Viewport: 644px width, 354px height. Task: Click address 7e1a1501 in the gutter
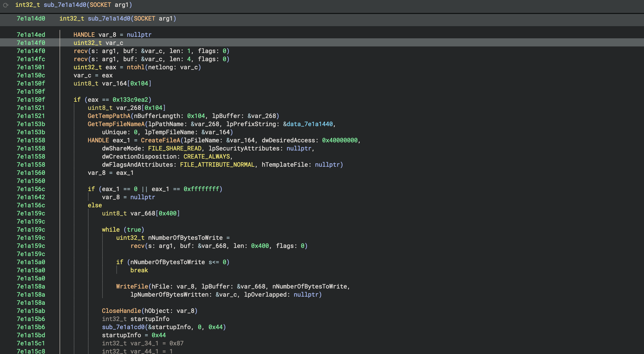(31, 67)
